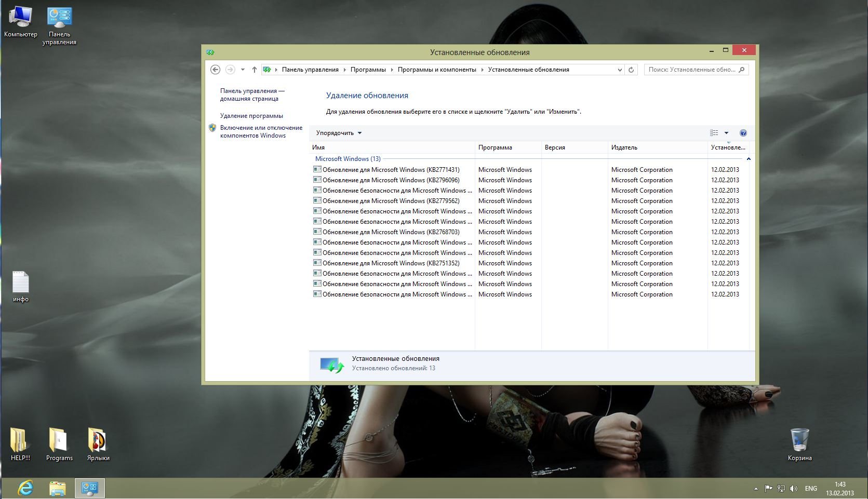Show hidden tray icons arrow
868x499 pixels.
coord(755,489)
